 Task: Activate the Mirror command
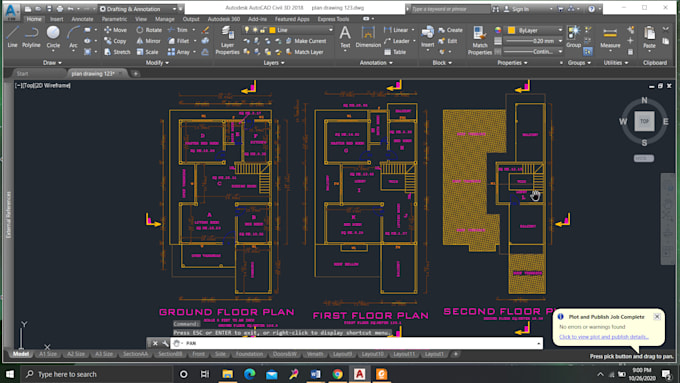(148, 41)
